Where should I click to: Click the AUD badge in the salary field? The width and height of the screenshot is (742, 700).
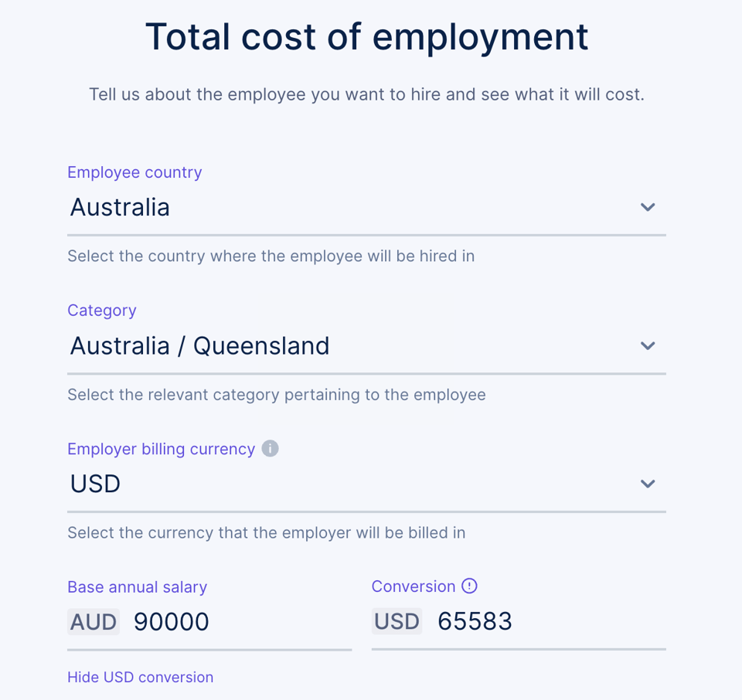(x=93, y=621)
